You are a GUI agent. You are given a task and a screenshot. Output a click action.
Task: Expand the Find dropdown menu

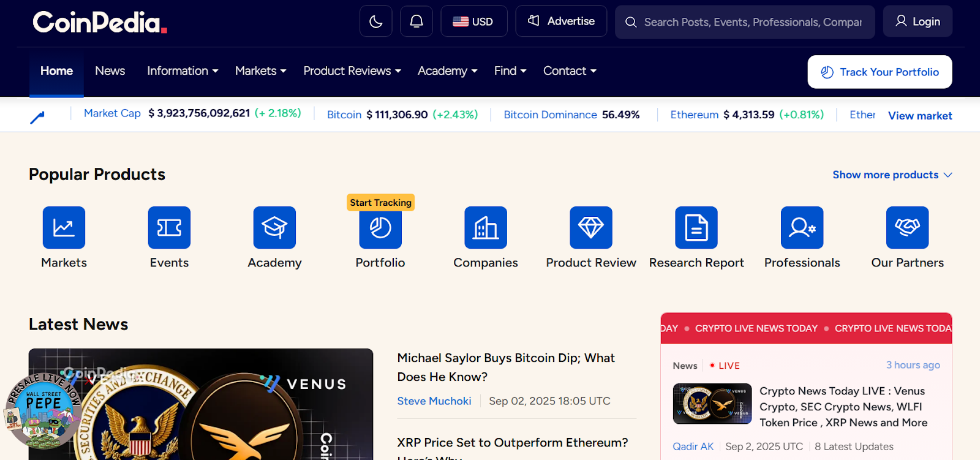tap(510, 71)
